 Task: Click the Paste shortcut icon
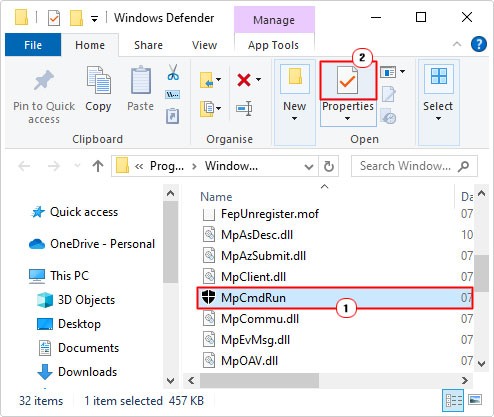pos(173,116)
